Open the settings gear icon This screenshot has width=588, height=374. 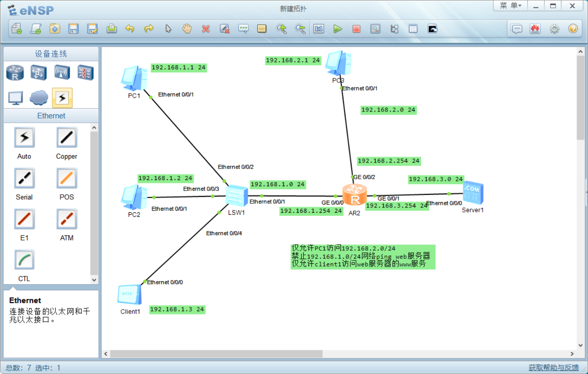(x=554, y=29)
